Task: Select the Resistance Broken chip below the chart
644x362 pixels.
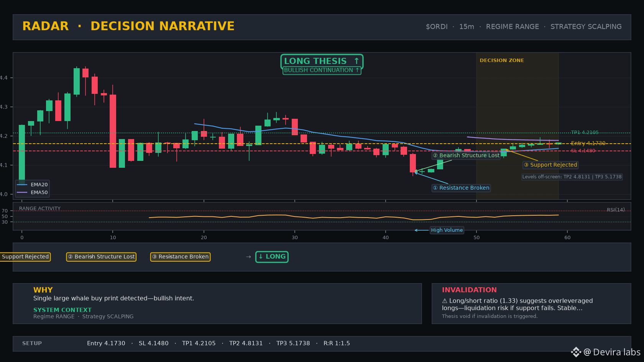Action: coord(180,257)
